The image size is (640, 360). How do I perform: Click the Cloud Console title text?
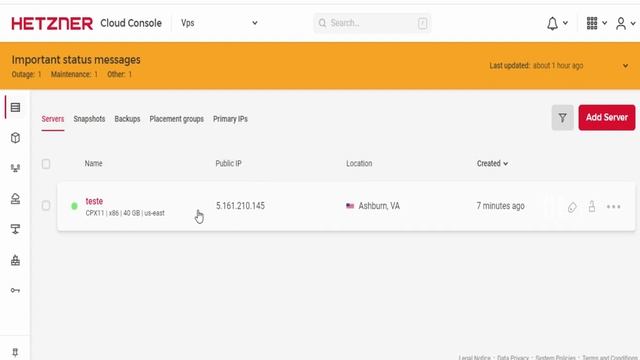131,23
